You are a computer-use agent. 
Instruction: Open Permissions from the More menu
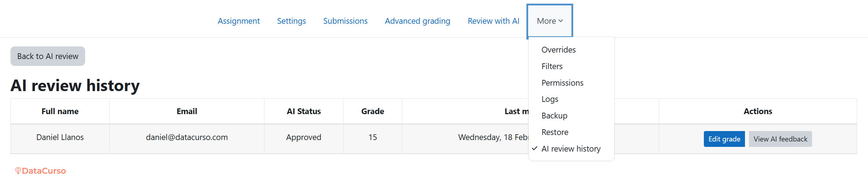(x=562, y=83)
